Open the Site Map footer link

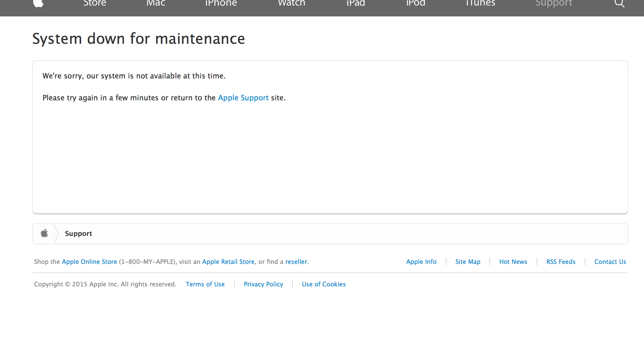[468, 262]
